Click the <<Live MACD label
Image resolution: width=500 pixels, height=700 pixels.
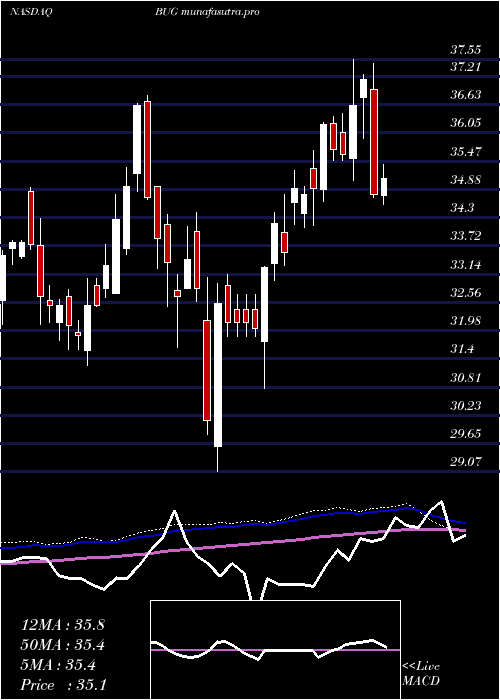(421, 674)
